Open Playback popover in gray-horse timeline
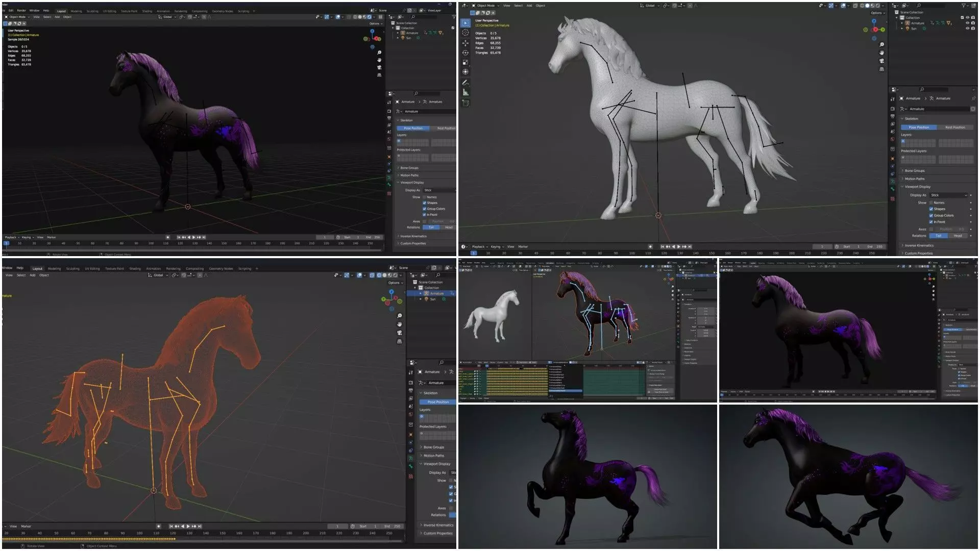 [480, 246]
